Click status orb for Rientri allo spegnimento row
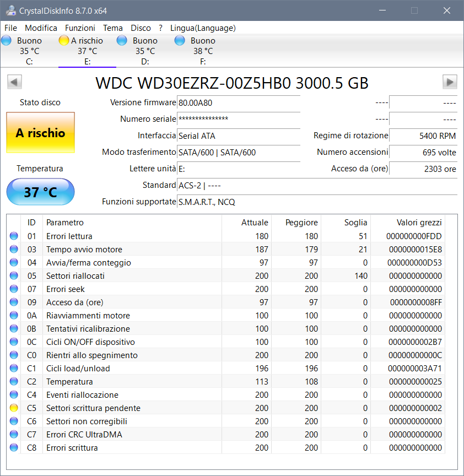This screenshot has height=476, width=464. 14,355
